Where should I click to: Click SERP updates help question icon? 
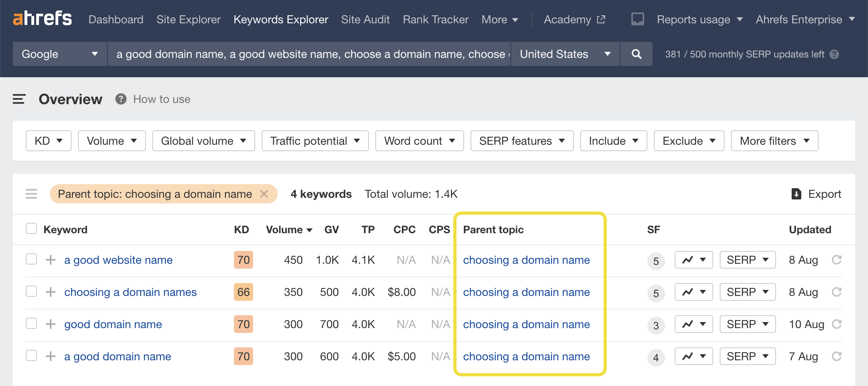click(x=834, y=54)
